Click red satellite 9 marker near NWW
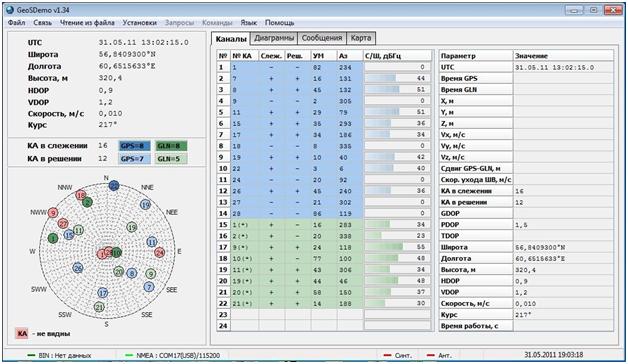628x364 pixels. click(53, 213)
